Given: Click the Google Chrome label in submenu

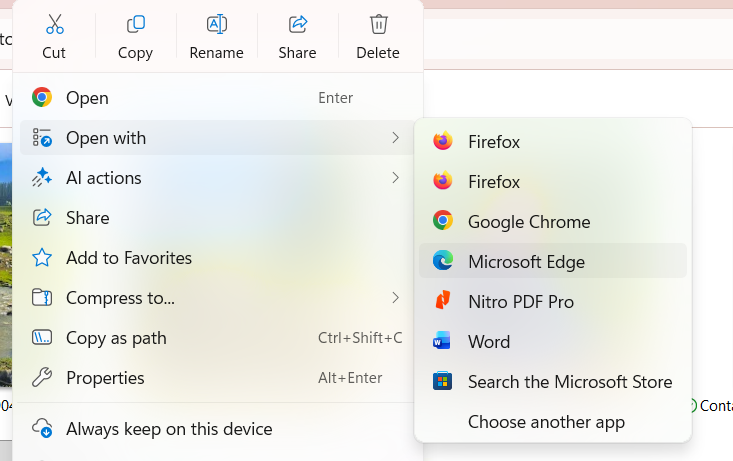Looking at the screenshot, I should pos(529,222).
